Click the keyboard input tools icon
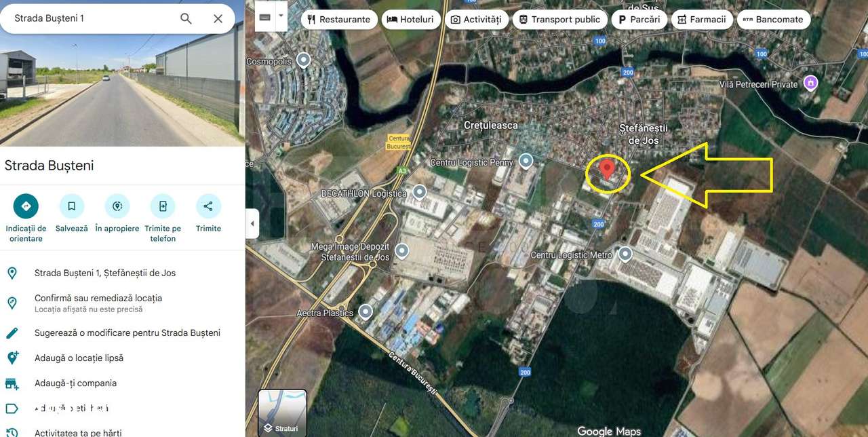The width and height of the screenshot is (868, 437). point(265,16)
